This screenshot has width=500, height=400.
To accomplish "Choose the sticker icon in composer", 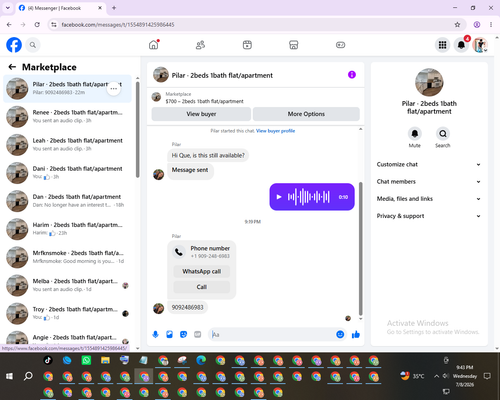I will click(x=183, y=334).
